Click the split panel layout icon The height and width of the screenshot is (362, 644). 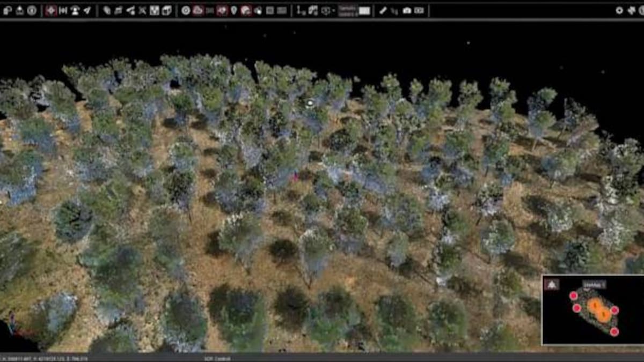(x=282, y=10)
